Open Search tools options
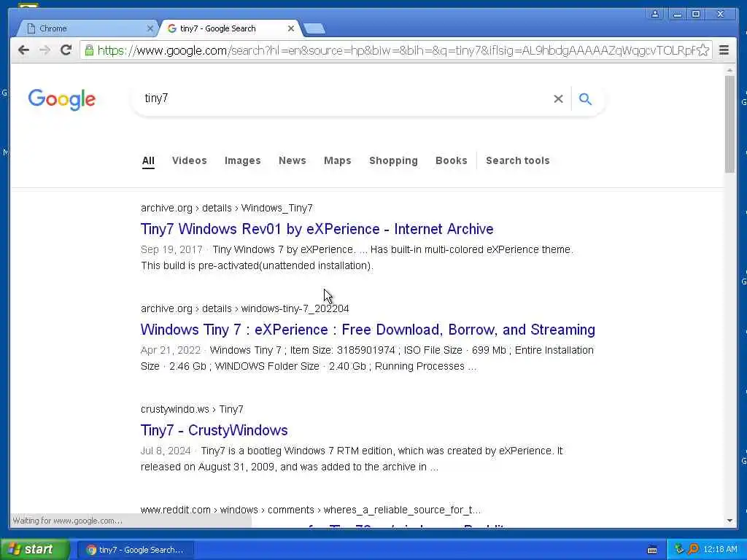Viewport: 747px width, 560px height. [x=518, y=160]
